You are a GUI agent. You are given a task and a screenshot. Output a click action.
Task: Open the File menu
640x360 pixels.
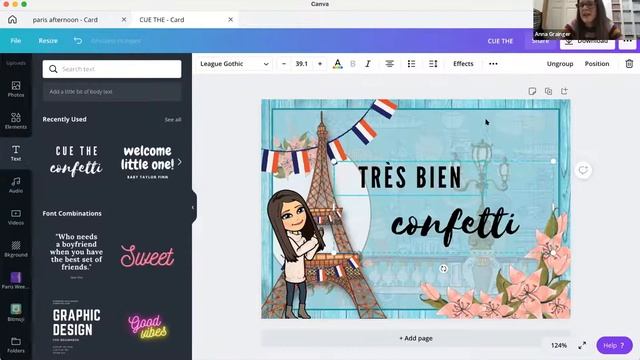coord(16,41)
